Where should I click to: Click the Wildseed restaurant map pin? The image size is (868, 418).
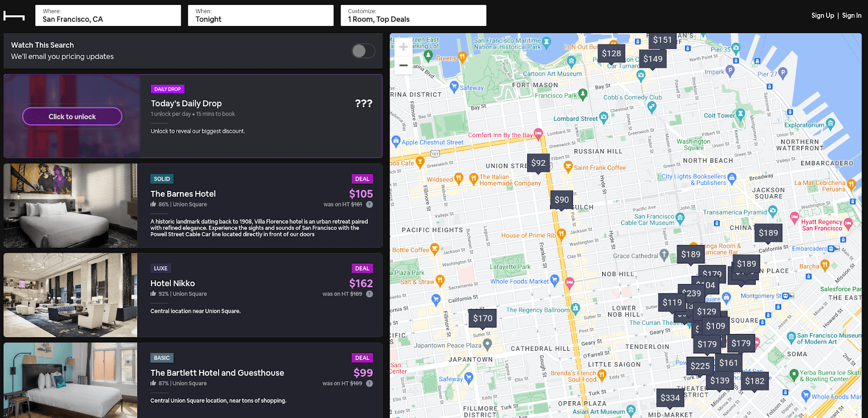coord(458,178)
